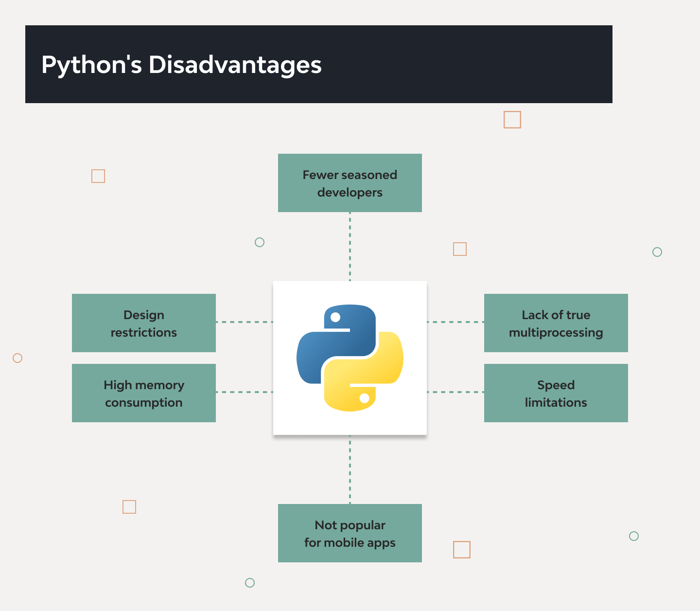Screen dimensions: 700x611
Task: Select the 'Fewer seasoned developers' box
Action: [x=350, y=183]
